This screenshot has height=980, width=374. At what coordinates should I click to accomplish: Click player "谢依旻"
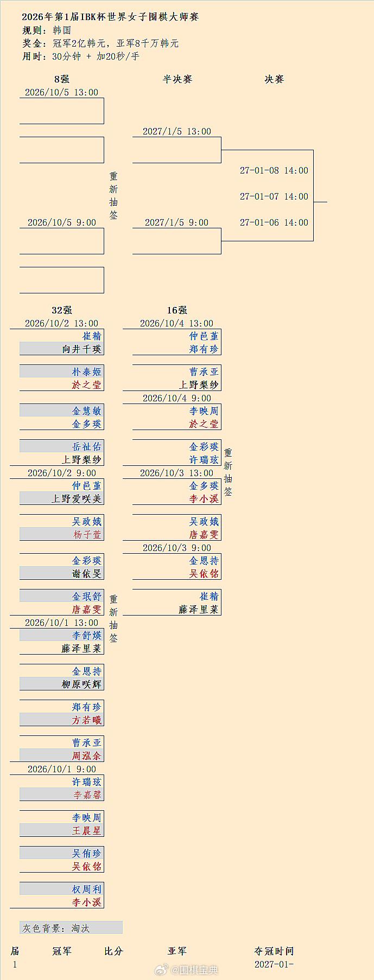pos(87,574)
